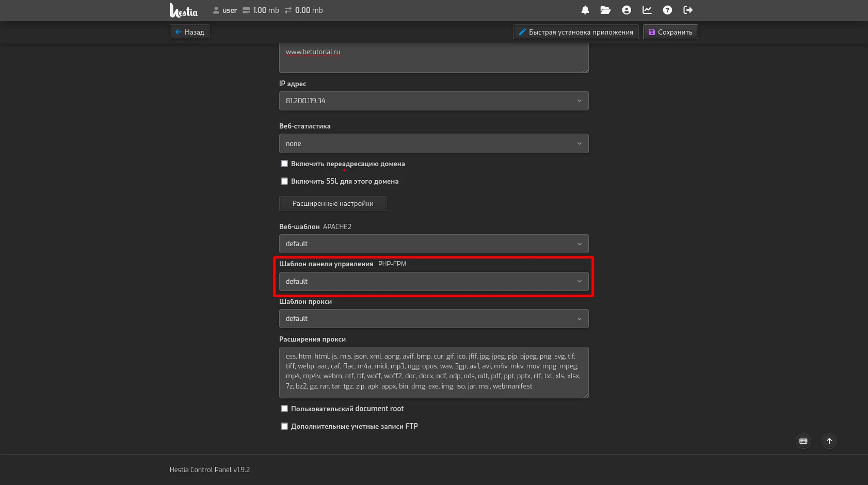
Task: Click the Hestia logo
Action: [184, 10]
